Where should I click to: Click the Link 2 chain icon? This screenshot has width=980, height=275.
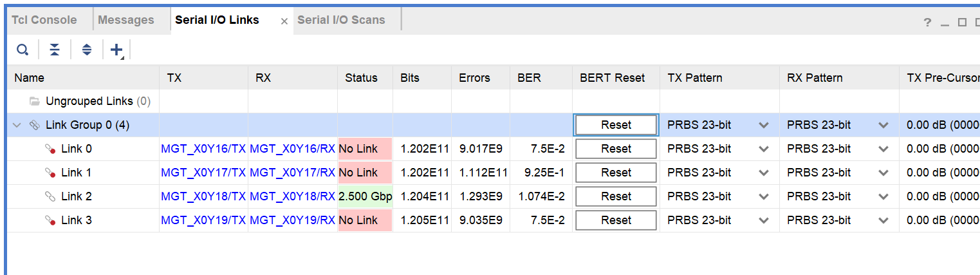[x=50, y=196]
